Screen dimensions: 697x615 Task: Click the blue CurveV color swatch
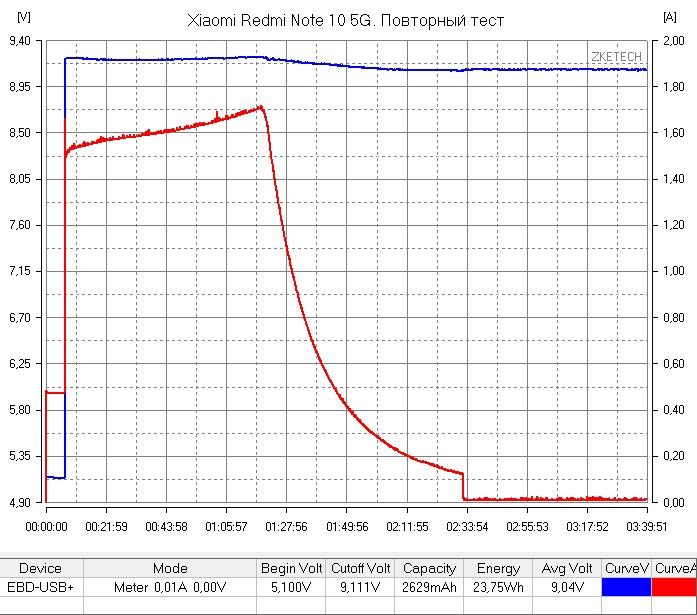click(x=626, y=588)
